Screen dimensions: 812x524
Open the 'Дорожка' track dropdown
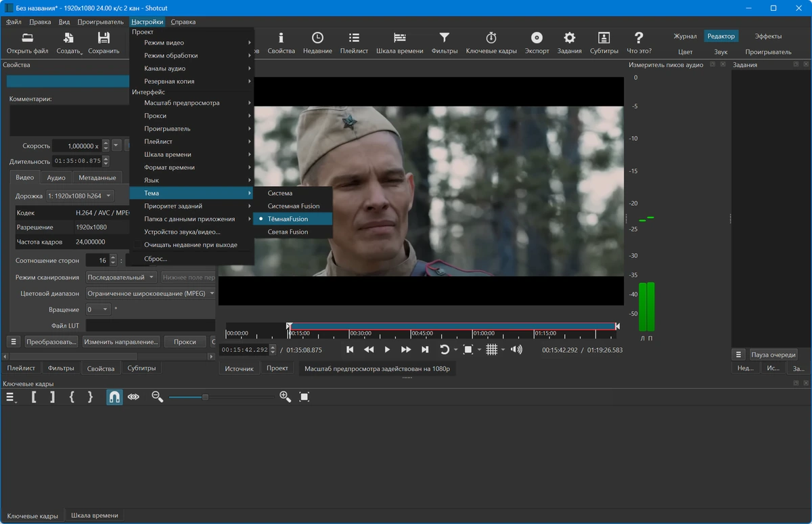tap(80, 196)
